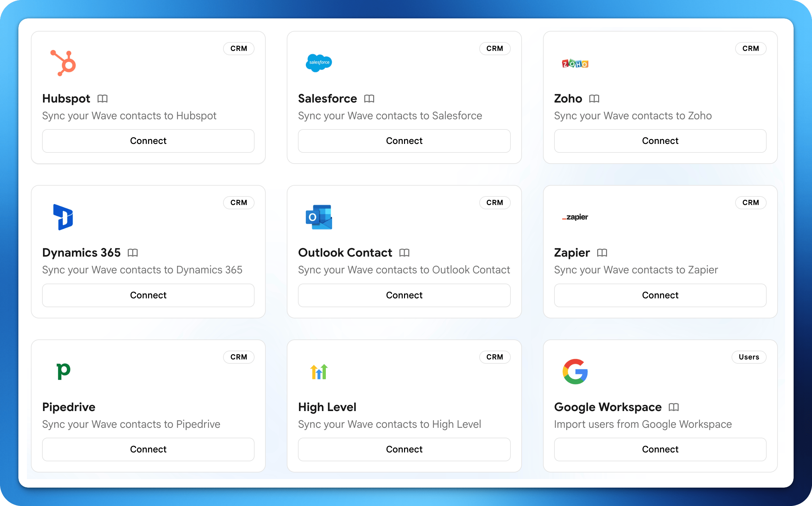Click the Zoho logo
This screenshot has height=506, width=812.
(x=575, y=63)
